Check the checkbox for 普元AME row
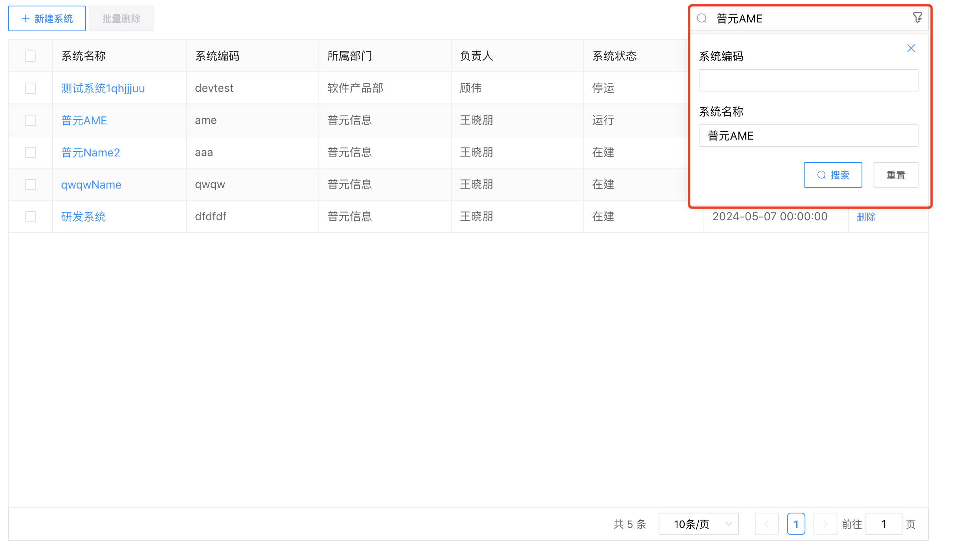This screenshot has width=957, height=560. coord(30,120)
